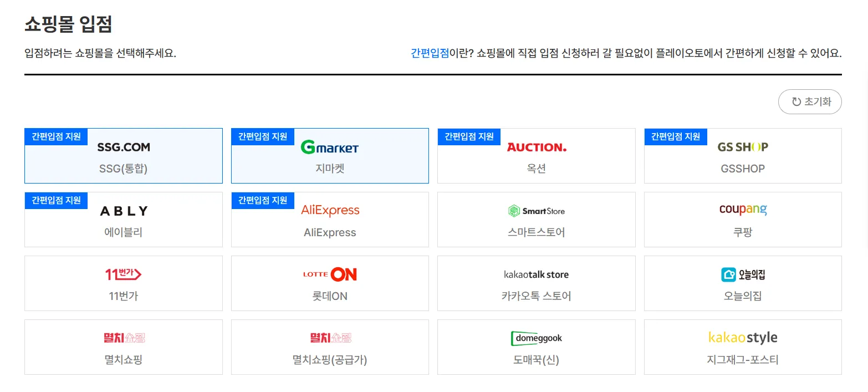The height and width of the screenshot is (392, 868).
Task: Click the 옥션 text label
Action: (x=537, y=169)
